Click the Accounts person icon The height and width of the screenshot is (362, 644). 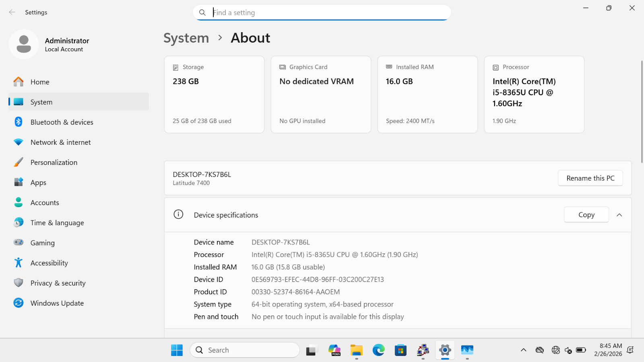tap(19, 202)
